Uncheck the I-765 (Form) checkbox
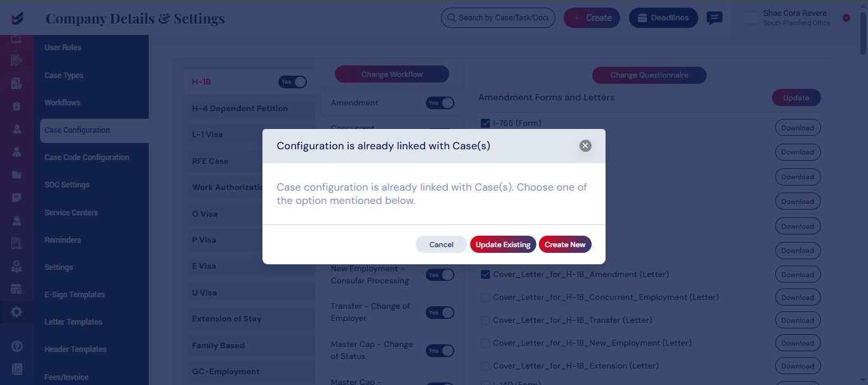The width and height of the screenshot is (868, 385). pos(485,123)
